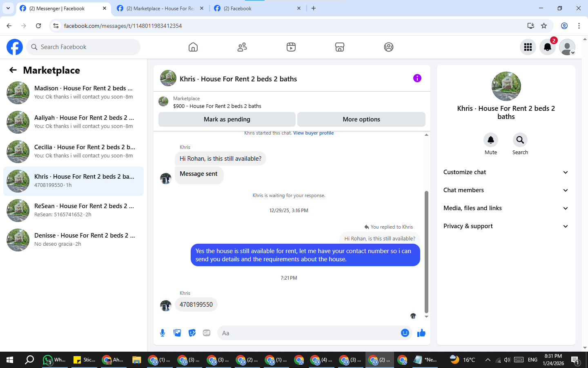Mute the conversation with the bell icon
The image size is (588, 368).
click(x=491, y=140)
